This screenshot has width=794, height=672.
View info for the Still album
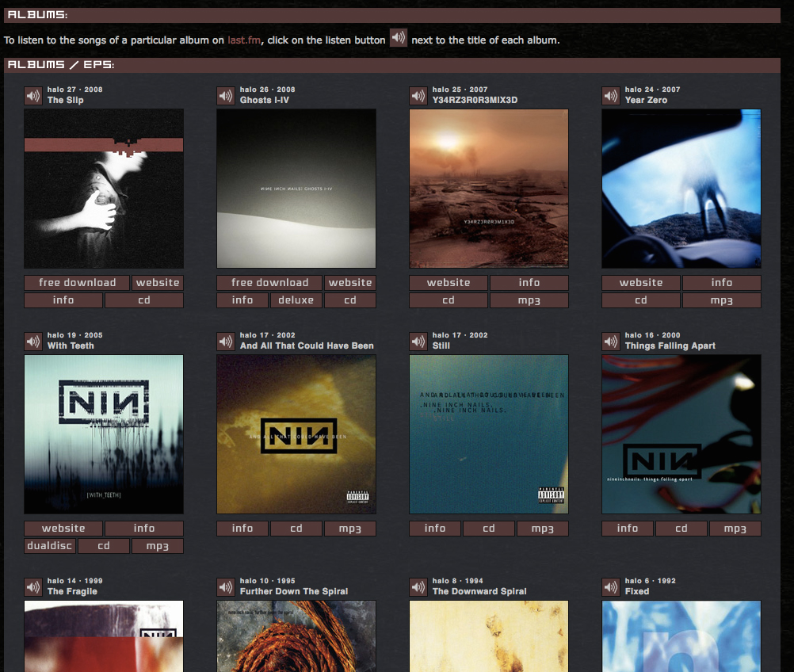point(434,529)
